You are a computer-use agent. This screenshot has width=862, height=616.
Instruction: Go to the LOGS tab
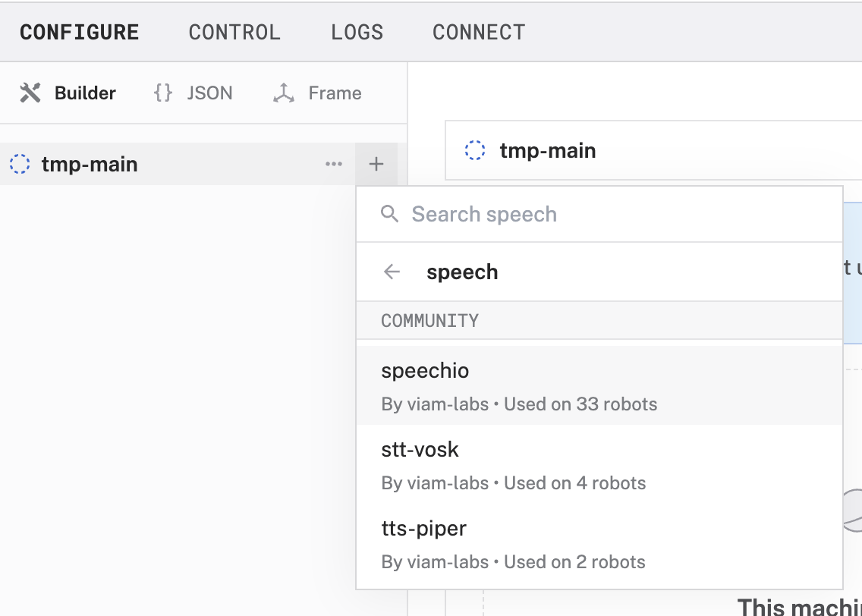coord(357,33)
